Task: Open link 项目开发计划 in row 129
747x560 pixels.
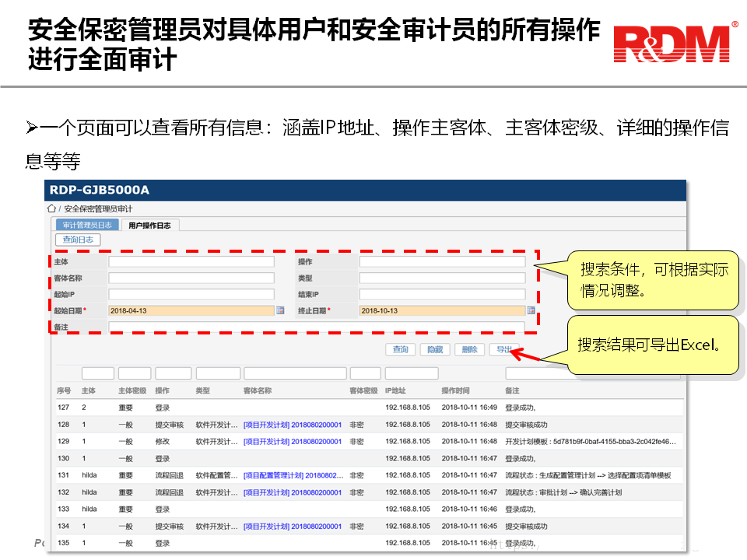Action: click(x=293, y=442)
